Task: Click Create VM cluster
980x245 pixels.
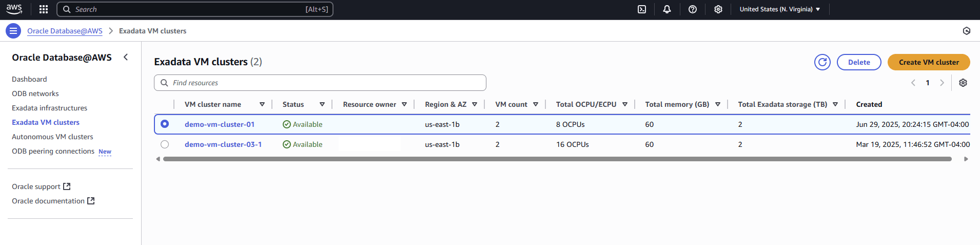Action: 929,62
